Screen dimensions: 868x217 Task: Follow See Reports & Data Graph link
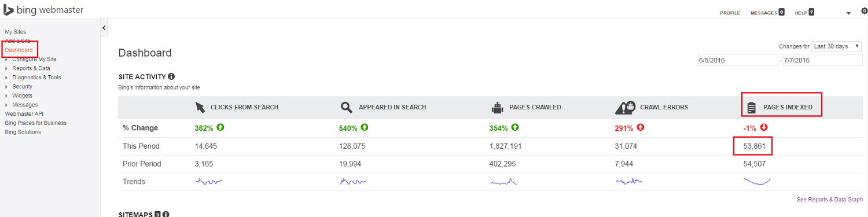point(830,200)
